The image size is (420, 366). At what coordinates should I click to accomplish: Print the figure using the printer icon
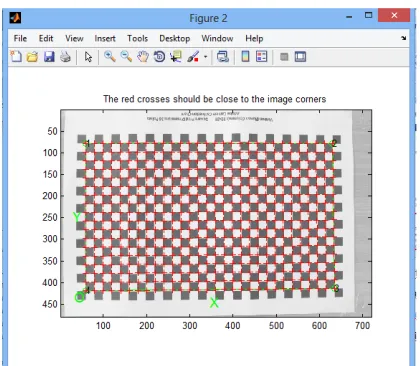66,57
